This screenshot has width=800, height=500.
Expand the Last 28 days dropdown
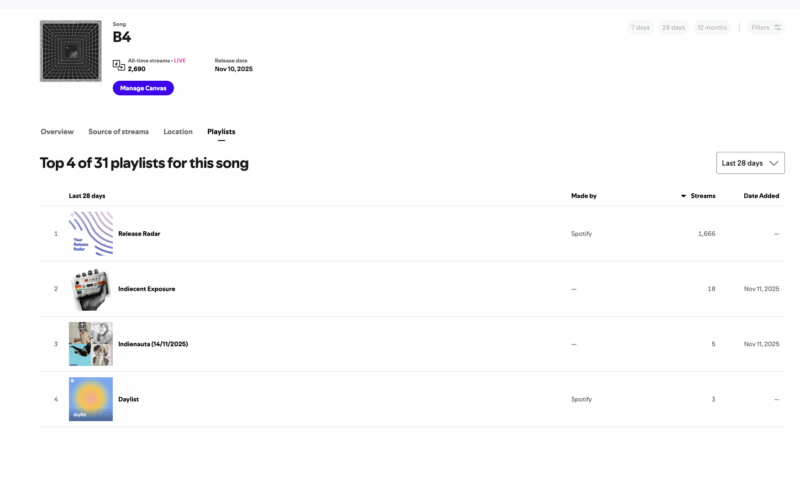pos(750,163)
